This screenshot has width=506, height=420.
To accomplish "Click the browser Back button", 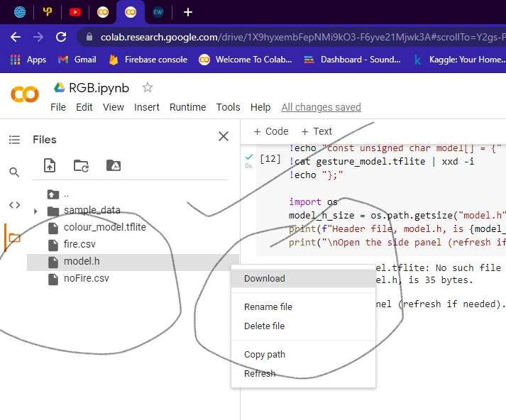I will tap(16, 37).
